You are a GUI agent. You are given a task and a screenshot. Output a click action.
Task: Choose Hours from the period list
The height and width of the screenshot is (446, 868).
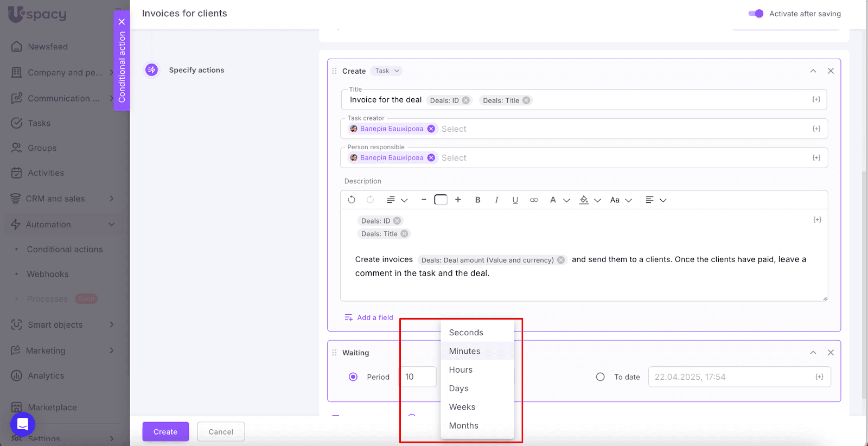[461, 370]
